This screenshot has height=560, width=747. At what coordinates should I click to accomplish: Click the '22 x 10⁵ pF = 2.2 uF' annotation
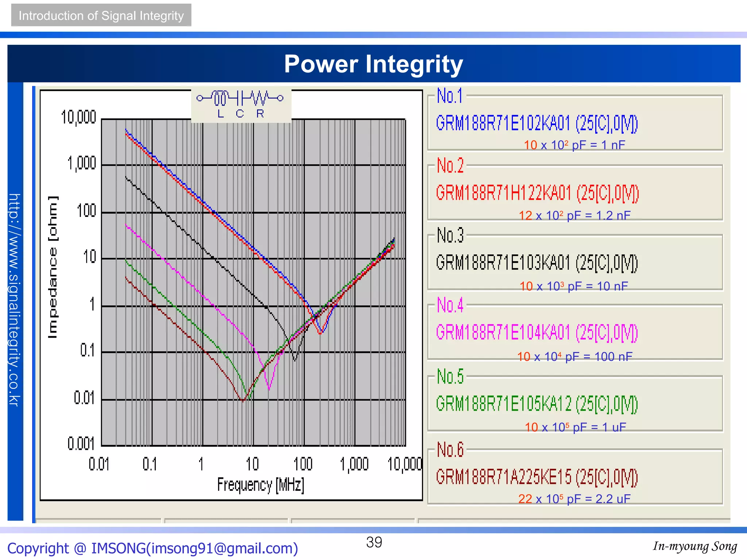tap(574, 499)
